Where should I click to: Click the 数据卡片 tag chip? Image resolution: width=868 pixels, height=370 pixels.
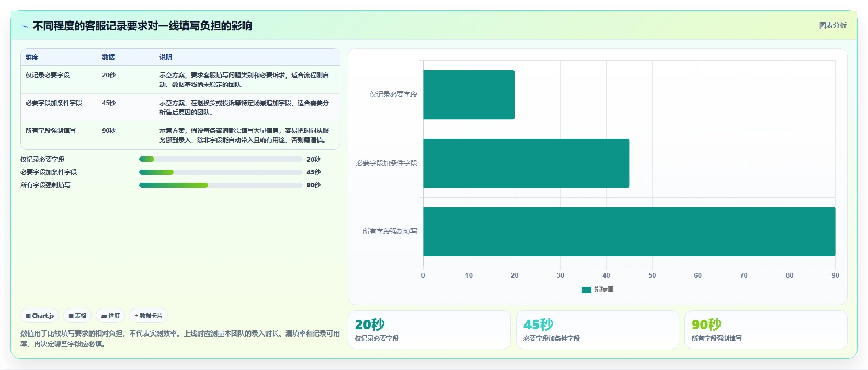click(149, 316)
